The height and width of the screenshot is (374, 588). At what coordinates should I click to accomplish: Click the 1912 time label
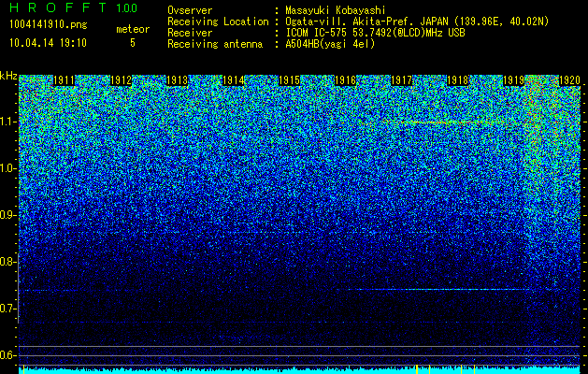(x=121, y=80)
